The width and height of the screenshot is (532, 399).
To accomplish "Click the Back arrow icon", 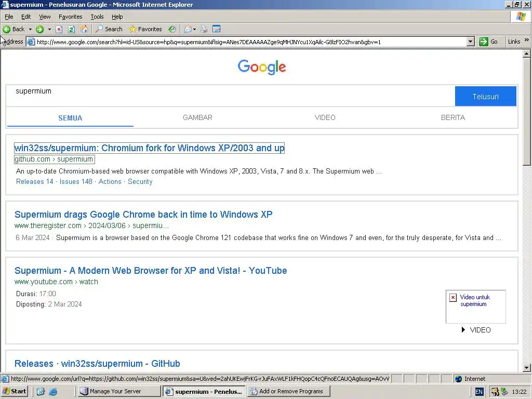I will tap(6, 29).
